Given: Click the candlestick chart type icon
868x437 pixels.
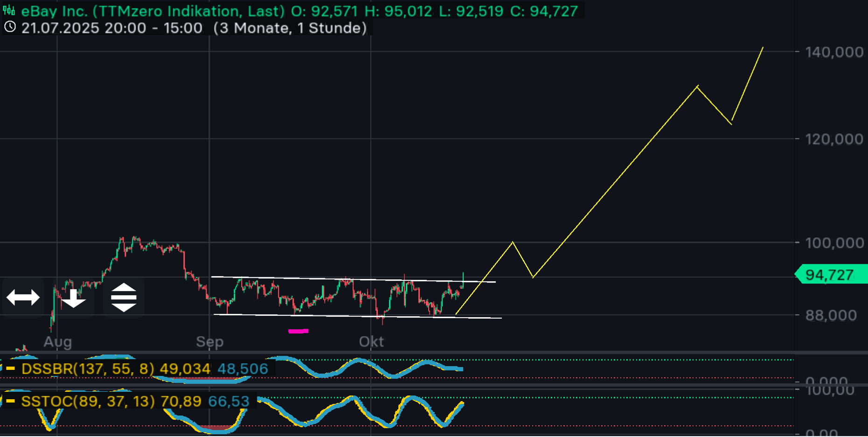Looking at the screenshot, I should 9,10.
